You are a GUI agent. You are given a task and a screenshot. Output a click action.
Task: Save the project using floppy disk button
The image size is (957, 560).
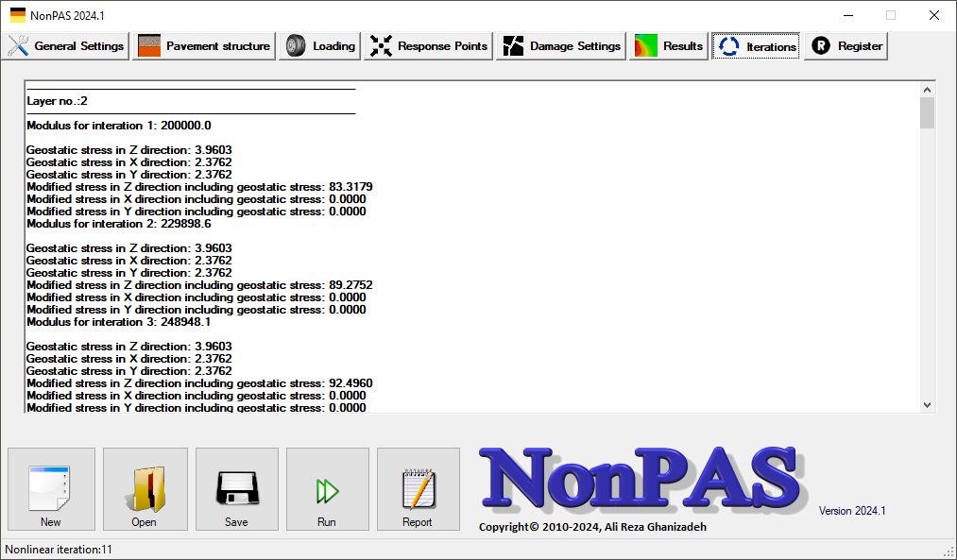[237, 489]
